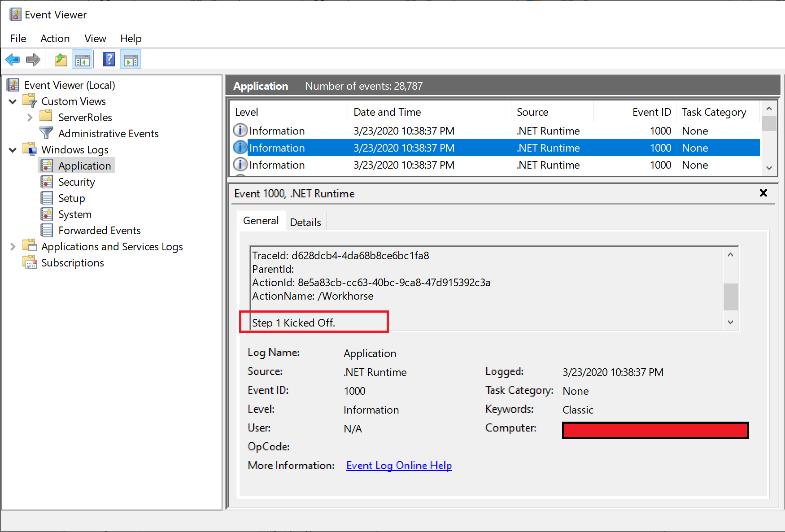Click 'Step 1 Kicked Off.' text

[293, 323]
